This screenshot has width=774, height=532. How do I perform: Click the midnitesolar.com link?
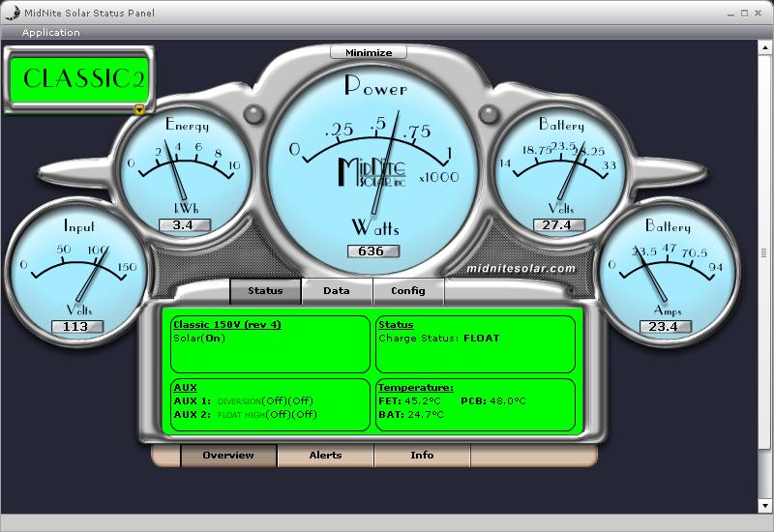click(521, 269)
